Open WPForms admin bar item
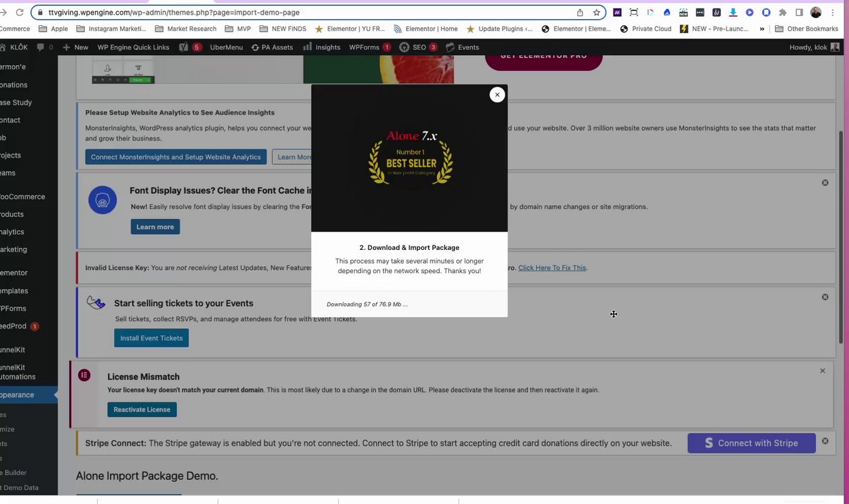The height and width of the screenshot is (504, 849). pyautogui.click(x=369, y=47)
